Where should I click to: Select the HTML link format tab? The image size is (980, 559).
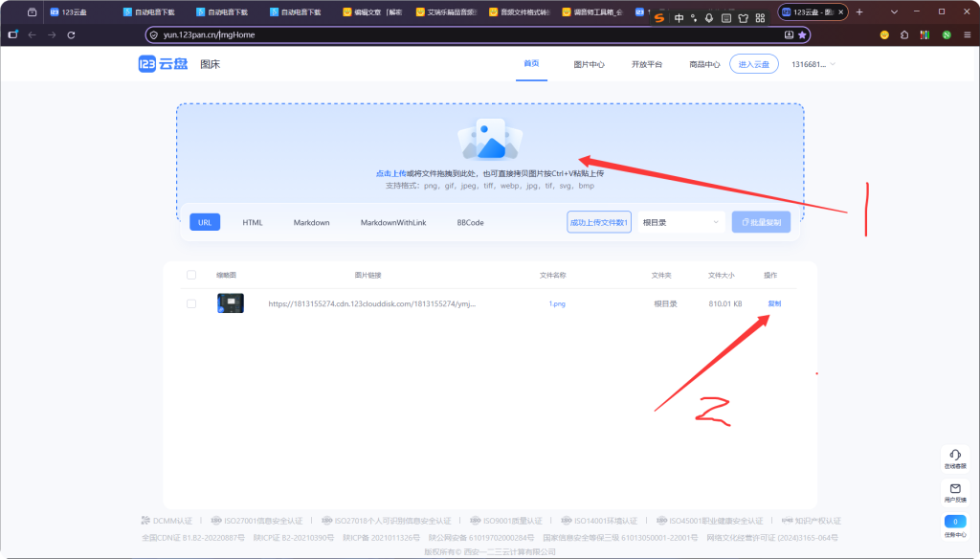(x=253, y=223)
